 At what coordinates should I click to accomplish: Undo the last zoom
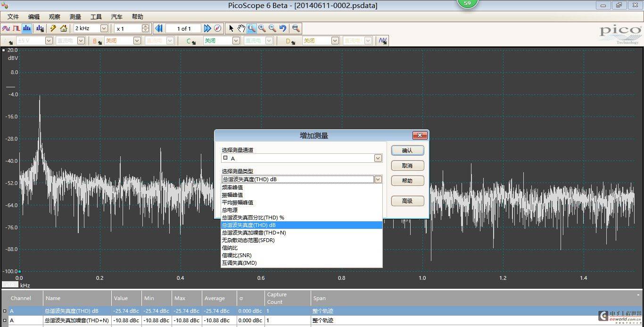point(283,28)
